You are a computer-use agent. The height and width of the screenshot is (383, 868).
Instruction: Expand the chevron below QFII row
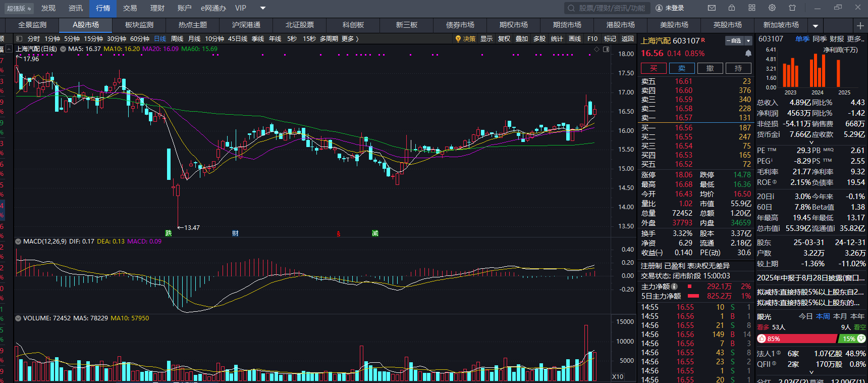pos(811,372)
